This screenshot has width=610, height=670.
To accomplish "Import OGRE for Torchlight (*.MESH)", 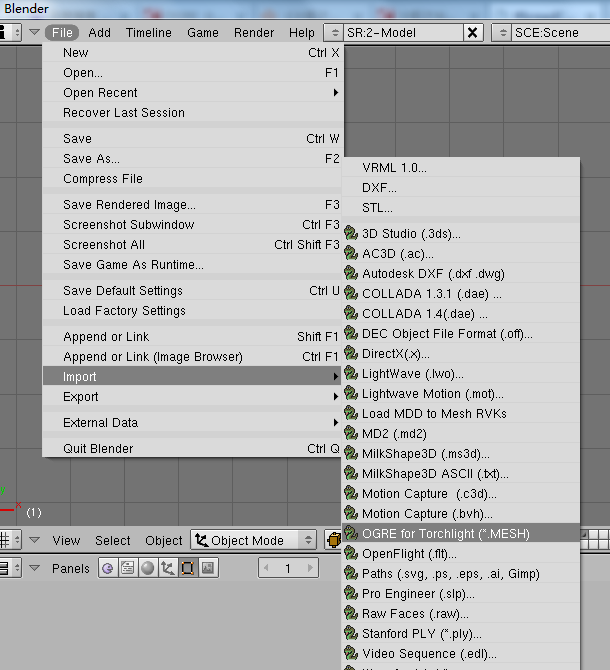I will (461, 534).
